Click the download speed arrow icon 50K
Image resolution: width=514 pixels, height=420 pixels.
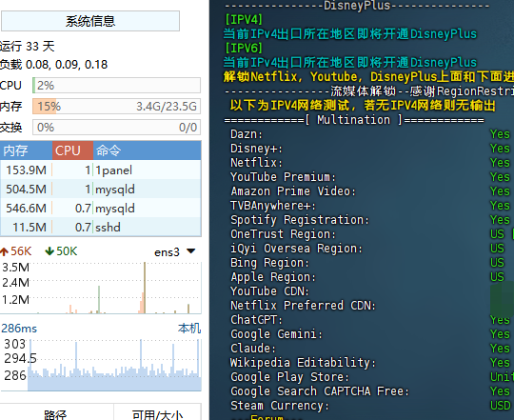point(49,251)
